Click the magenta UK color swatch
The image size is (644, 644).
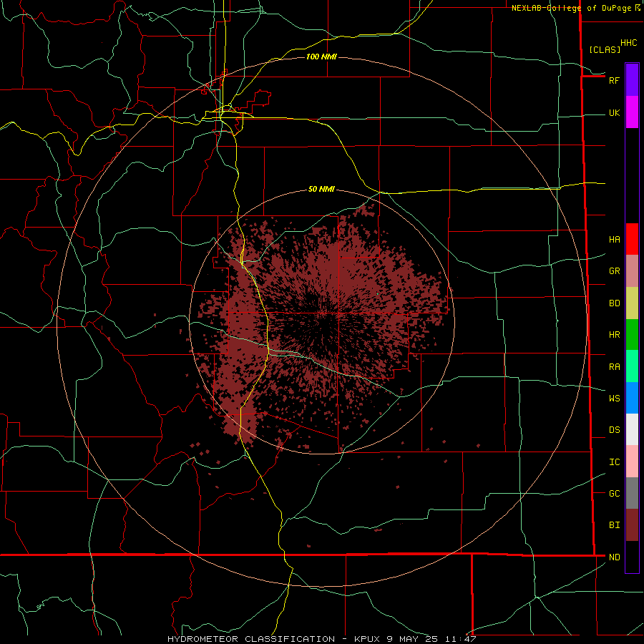[632, 112]
